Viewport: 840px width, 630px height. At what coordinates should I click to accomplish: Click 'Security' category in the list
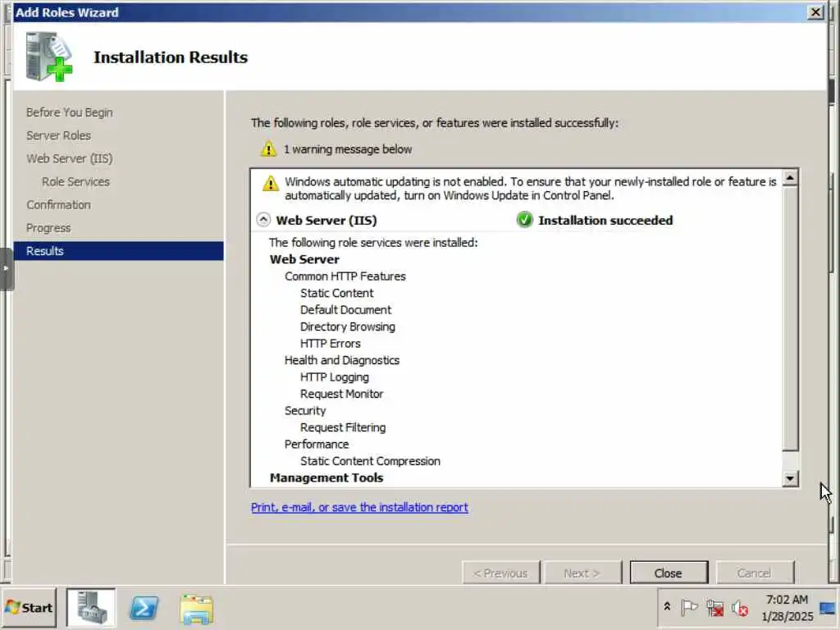pyautogui.click(x=305, y=410)
